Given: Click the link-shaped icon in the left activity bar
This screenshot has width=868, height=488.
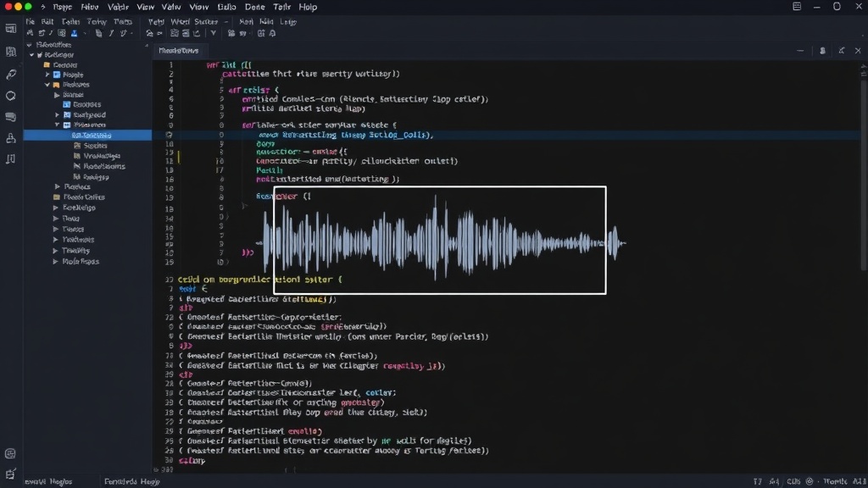Looking at the screenshot, I should (10, 75).
